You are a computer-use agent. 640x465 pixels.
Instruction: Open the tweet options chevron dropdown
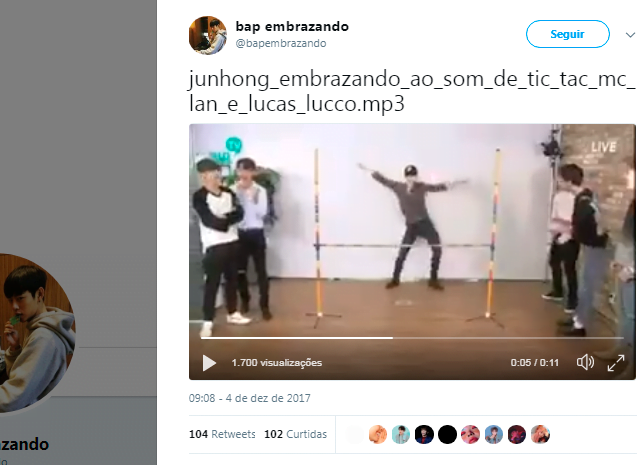pos(630,35)
